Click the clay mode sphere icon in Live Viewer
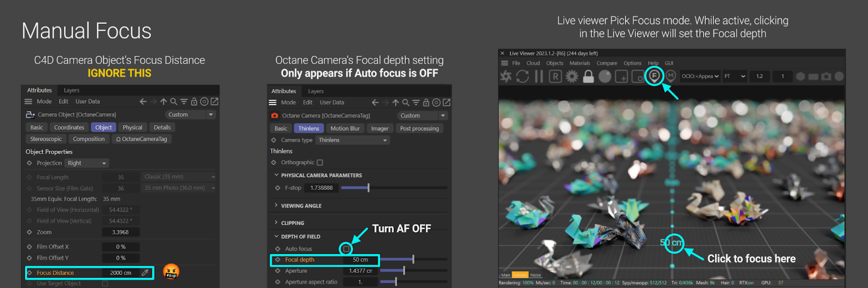This screenshot has width=868, height=288. click(x=605, y=76)
